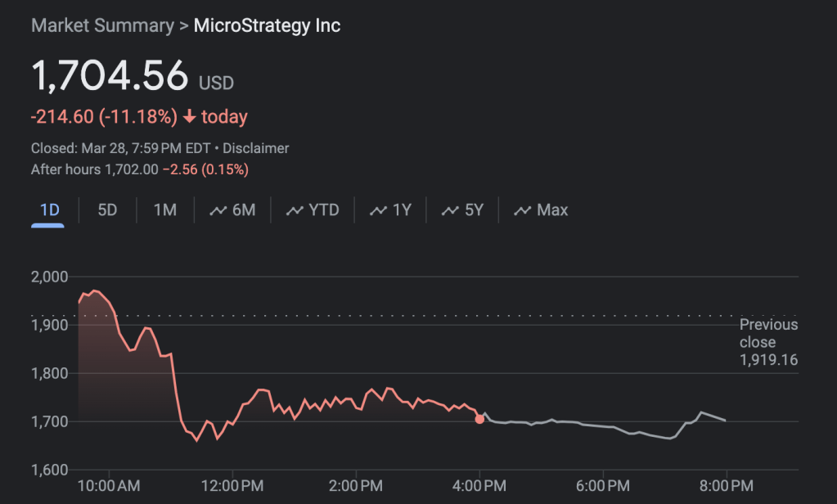Select the 1D time range tab
This screenshot has width=837, height=504.
[x=50, y=210]
